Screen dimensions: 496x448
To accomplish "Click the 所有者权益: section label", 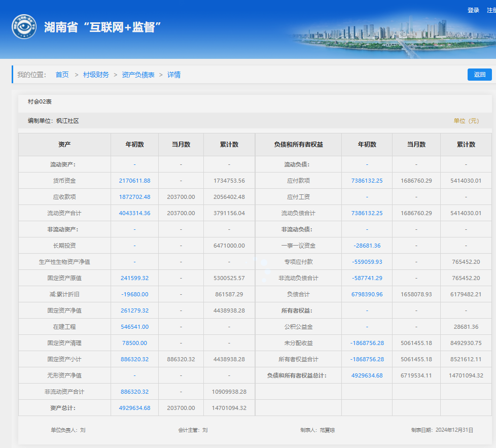I will click(297, 311).
